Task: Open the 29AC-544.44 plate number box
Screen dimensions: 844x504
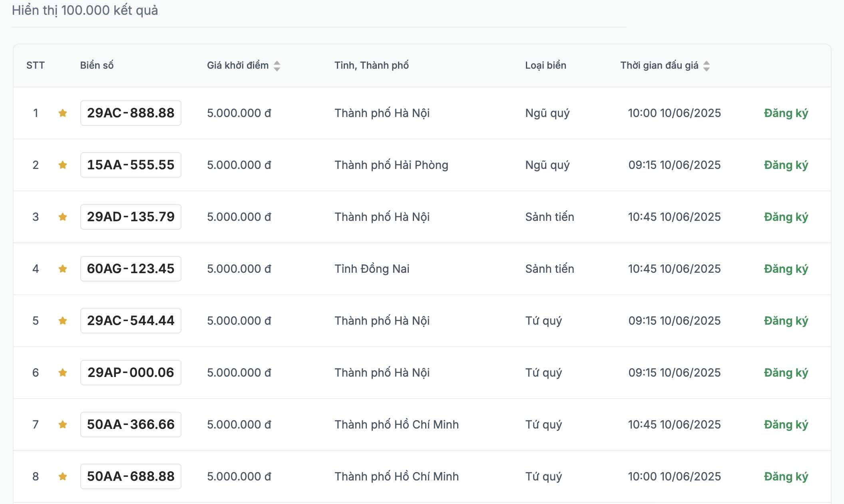Action: [x=131, y=321]
